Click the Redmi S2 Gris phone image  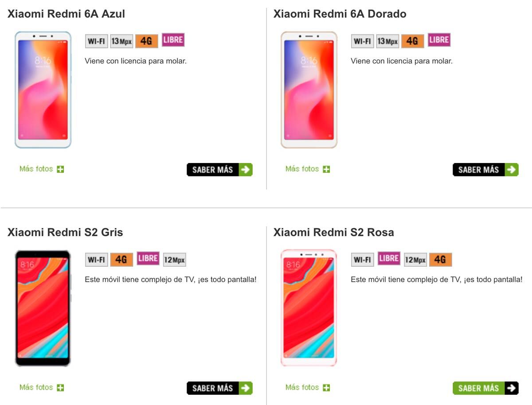pos(43,308)
